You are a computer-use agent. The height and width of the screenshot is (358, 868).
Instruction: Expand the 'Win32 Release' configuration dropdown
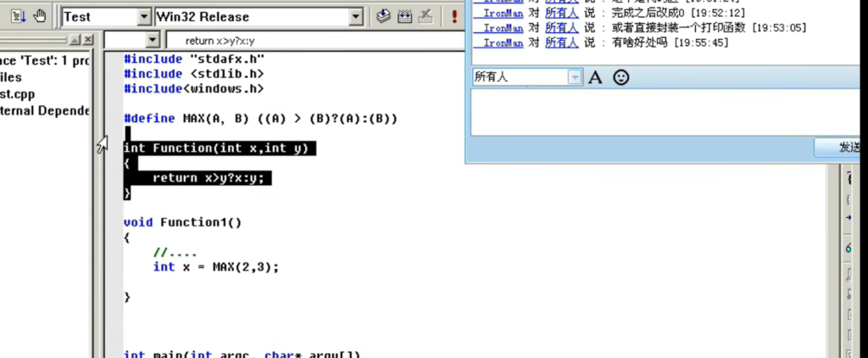(355, 16)
